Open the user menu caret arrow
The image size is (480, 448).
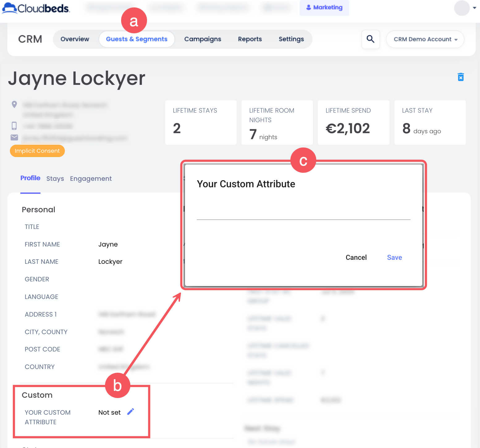pyautogui.click(x=474, y=8)
